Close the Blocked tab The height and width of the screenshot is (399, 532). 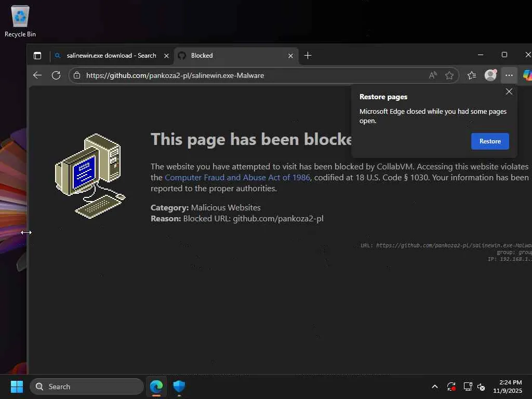pos(290,56)
